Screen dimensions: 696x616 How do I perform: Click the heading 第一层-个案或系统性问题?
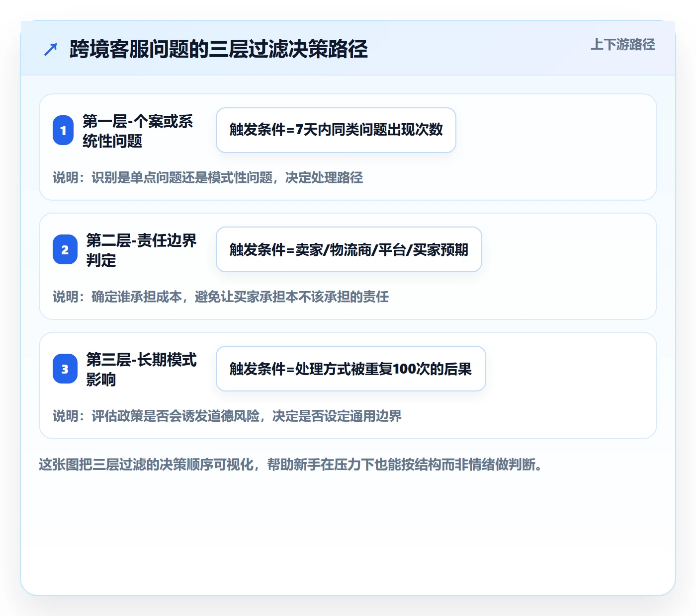point(138,131)
